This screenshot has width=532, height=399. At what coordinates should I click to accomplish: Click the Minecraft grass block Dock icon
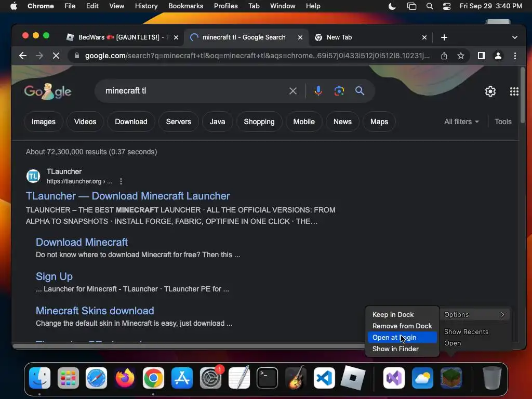tap(451, 378)
